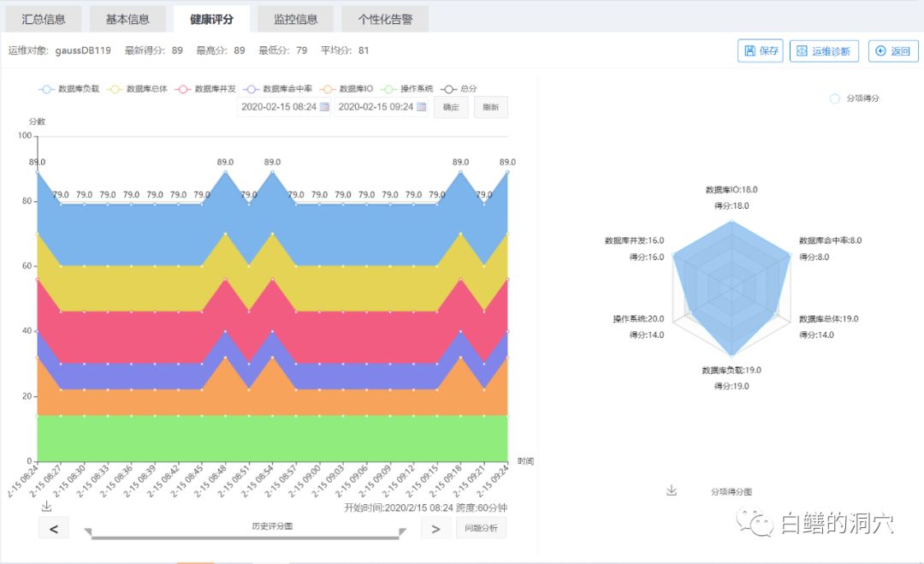Viewport: 924px width, 564px height.
Task: Open the 汇总信息 tab
Action: [x=44, y=20]
